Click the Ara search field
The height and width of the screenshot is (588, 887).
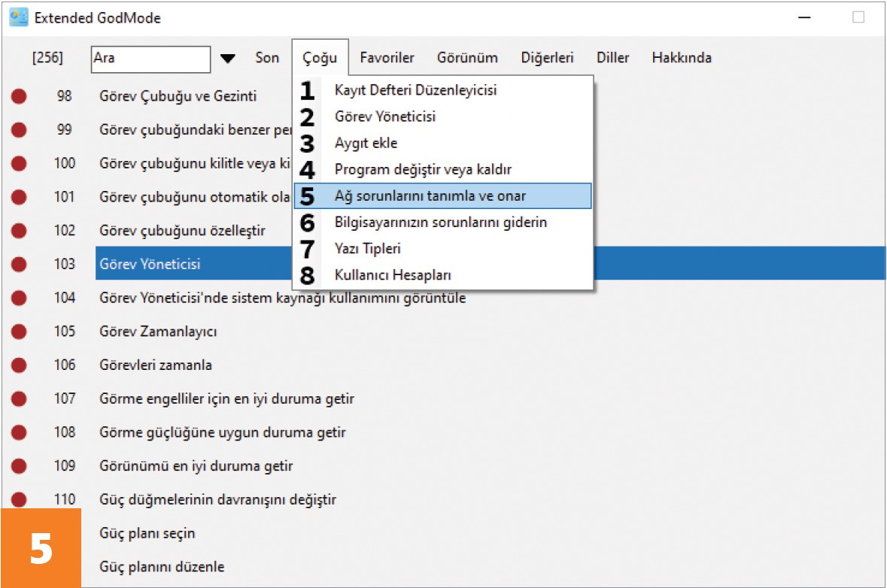coord(150,59)
